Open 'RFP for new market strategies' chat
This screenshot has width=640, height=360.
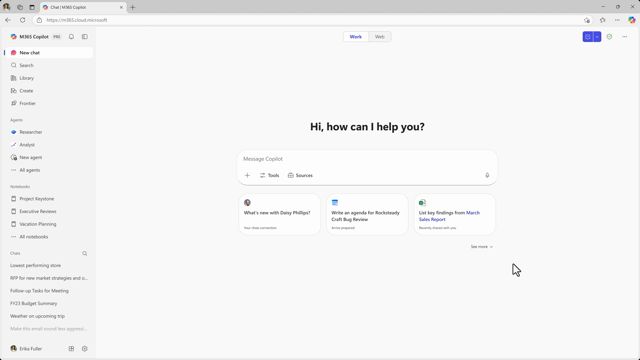(49, 278)
